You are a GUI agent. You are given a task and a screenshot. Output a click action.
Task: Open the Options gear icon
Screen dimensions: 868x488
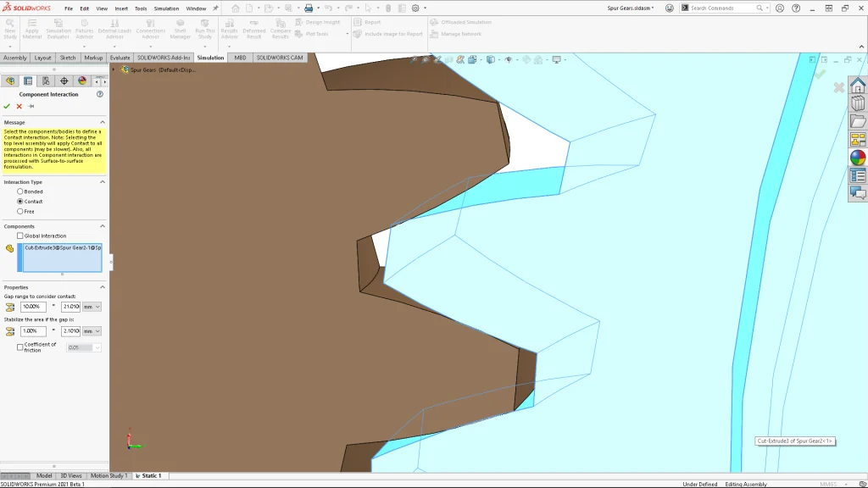[415, 8]
